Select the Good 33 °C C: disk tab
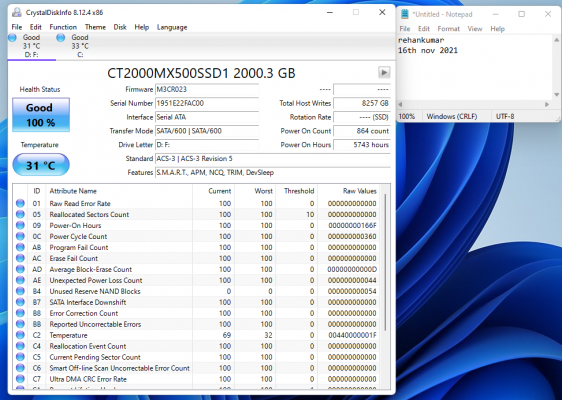 coord(80,46)
